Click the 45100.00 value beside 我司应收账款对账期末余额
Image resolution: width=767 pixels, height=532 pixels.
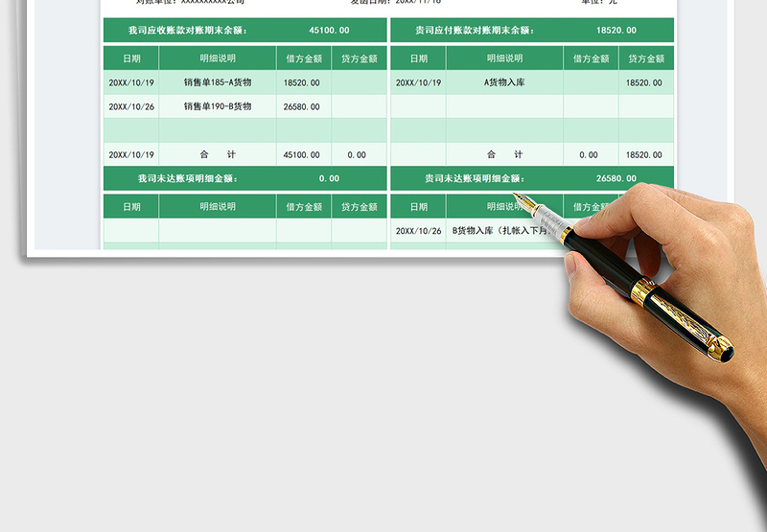(x=329, y=31)
